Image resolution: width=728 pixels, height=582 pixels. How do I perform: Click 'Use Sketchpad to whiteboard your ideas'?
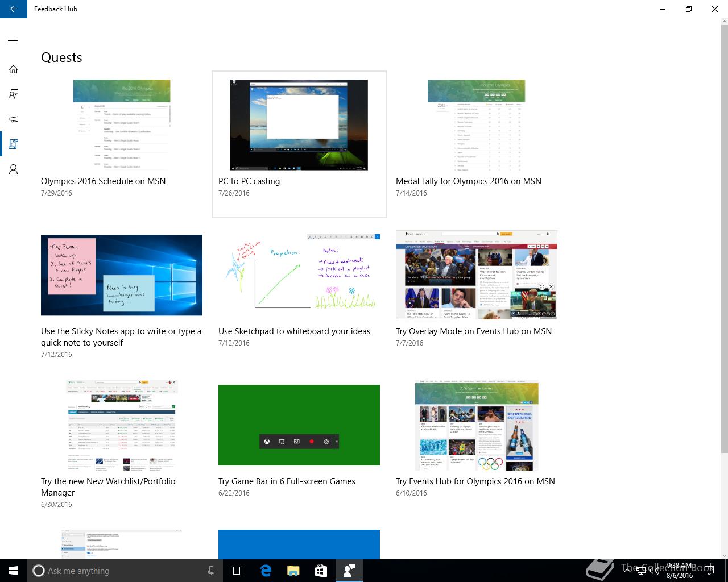[x=294, y=331]
